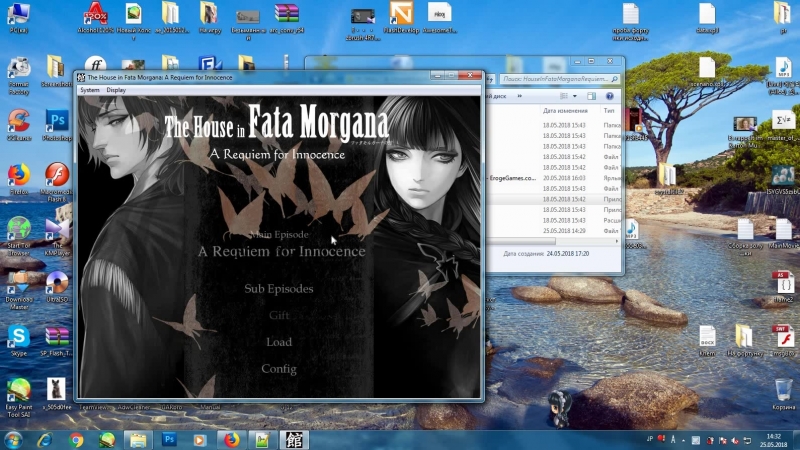
Task: Open the PC desktop icon
Action: pos(18,18)
